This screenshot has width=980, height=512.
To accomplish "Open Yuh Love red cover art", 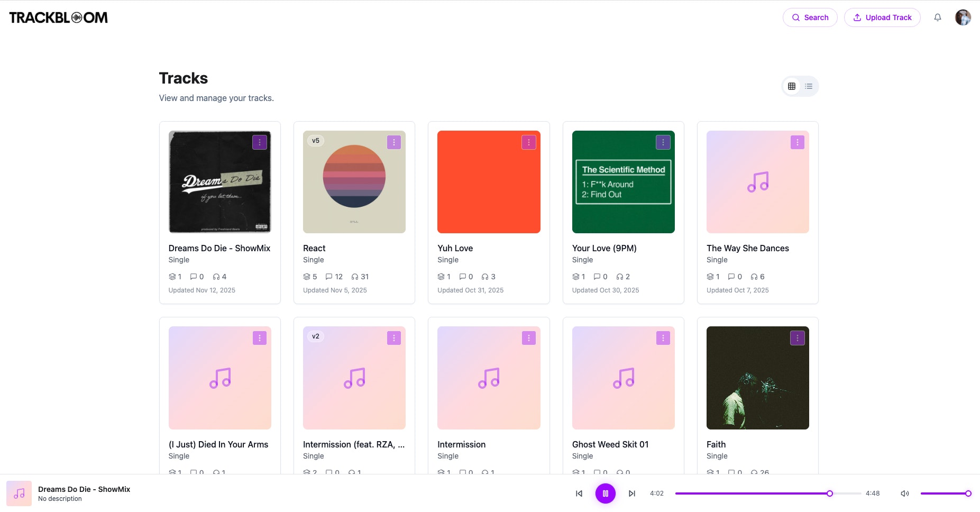I will (x=489, y=182).
